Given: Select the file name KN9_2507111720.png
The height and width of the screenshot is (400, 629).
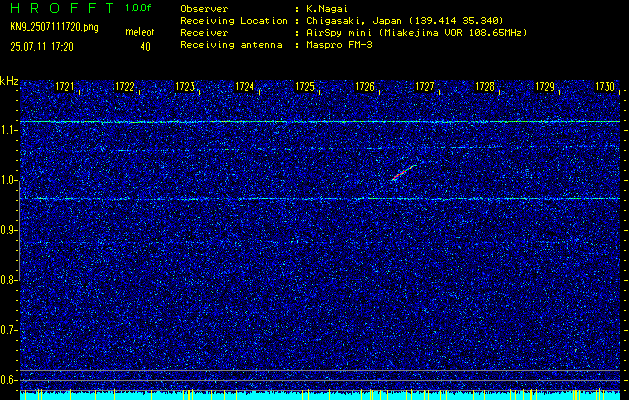Looking at the screenshot, I should 55,28.
